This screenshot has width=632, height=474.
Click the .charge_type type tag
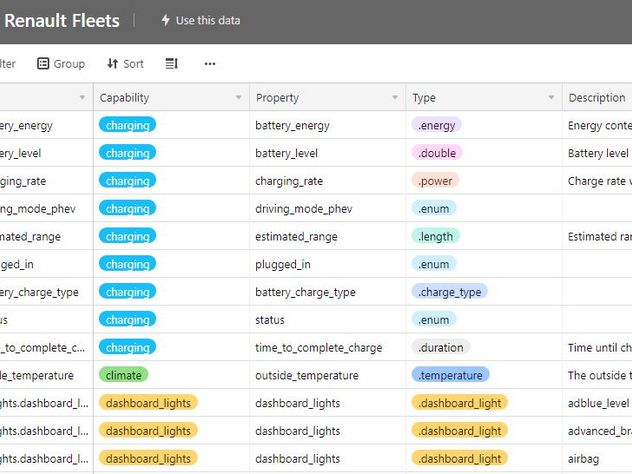449,292
